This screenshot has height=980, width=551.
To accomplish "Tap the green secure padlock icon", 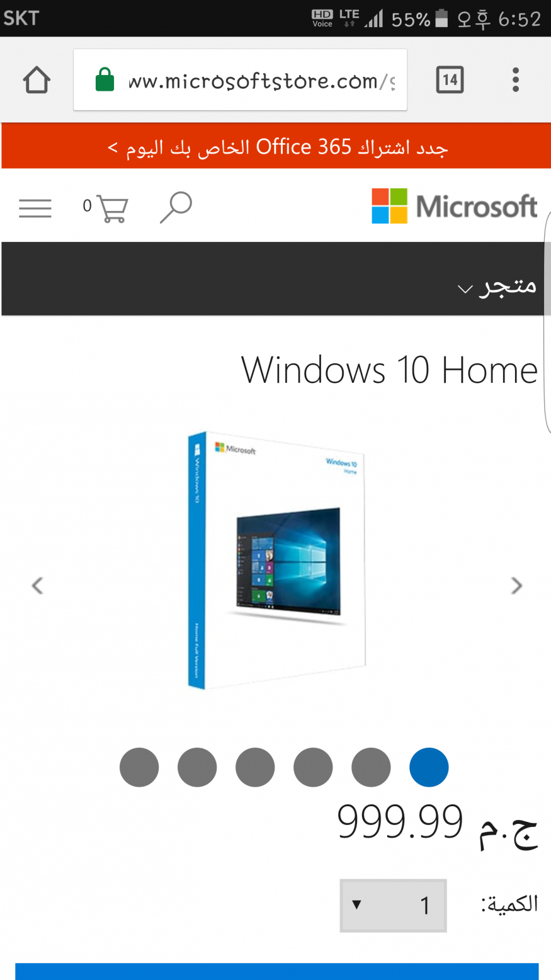I will pos(105,80).
